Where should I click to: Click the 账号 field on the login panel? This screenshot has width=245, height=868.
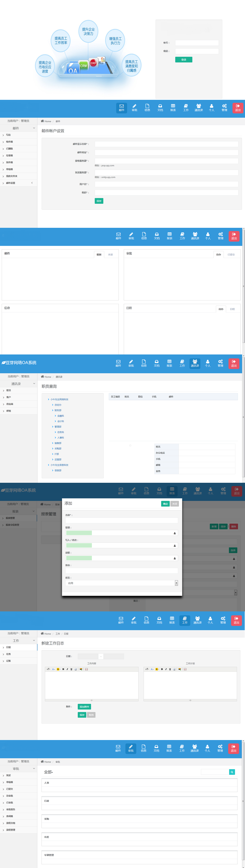pos(197,43)
